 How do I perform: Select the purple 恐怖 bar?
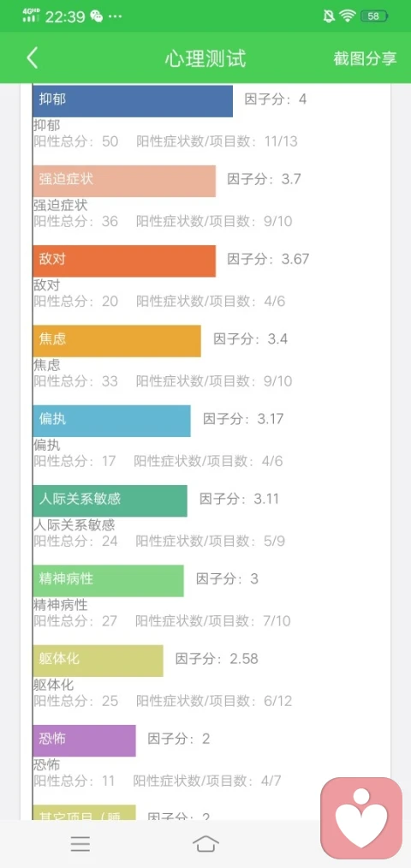pyautogui.click(x=84, y=740)
